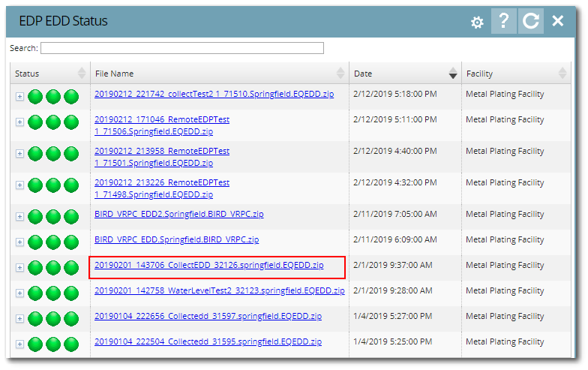Click middle green status light in BIRD_VRPC_EDD.Springfield row

pyautogui.click(x=53, y=242)
